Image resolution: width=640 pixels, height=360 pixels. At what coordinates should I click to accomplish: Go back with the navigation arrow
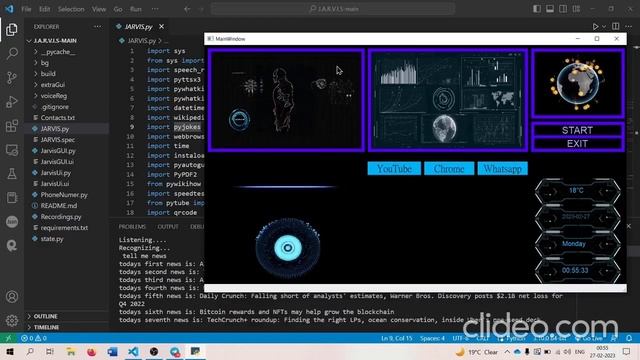click(187, 9)
